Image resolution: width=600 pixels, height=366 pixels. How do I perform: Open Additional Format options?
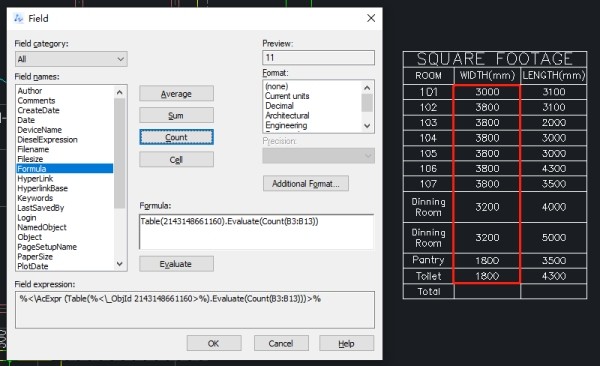click(306, 183)
